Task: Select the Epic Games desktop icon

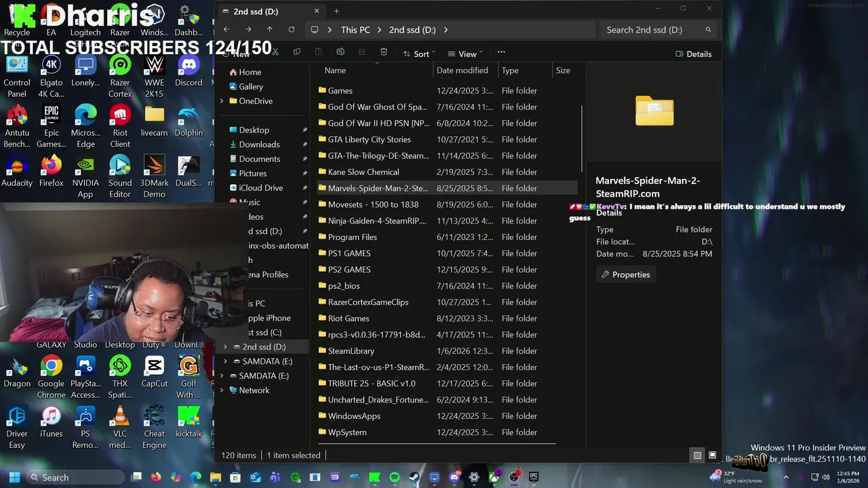Action: tap(52, 126)
